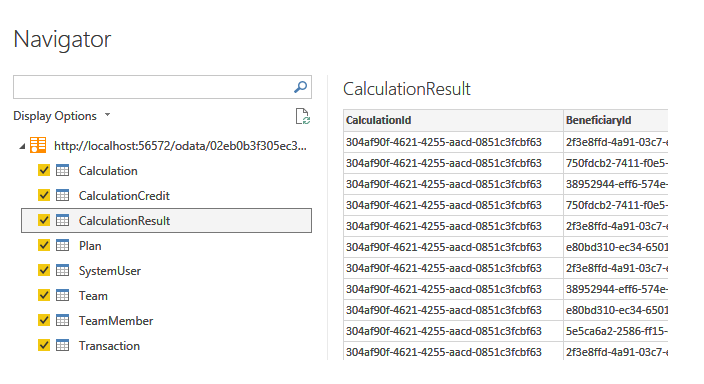Uncheck the Transaction checkbox
Screen dimensions: 704x384
(x=44, y=345)
